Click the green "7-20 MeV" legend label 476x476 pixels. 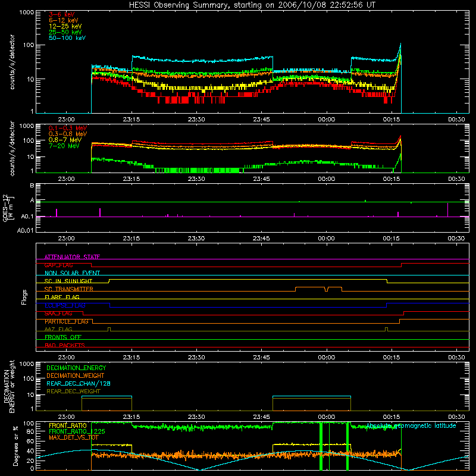coord(64,146)
